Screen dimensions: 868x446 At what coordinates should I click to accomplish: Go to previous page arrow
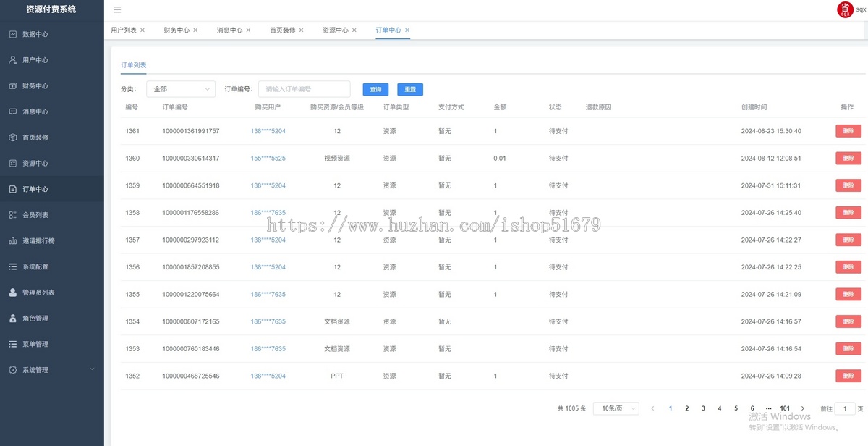click(652, 408)
